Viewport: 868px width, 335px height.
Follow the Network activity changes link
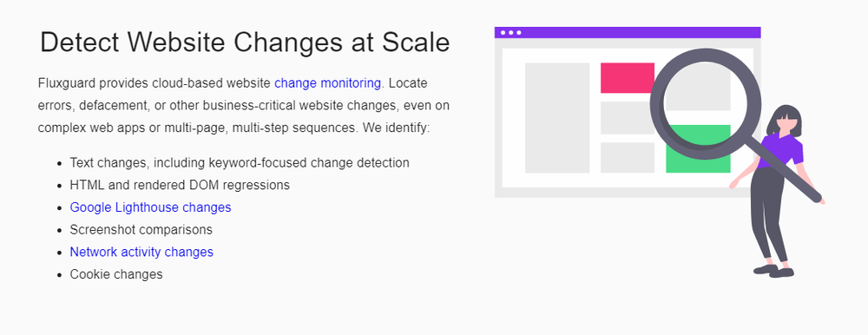point(141,252)
